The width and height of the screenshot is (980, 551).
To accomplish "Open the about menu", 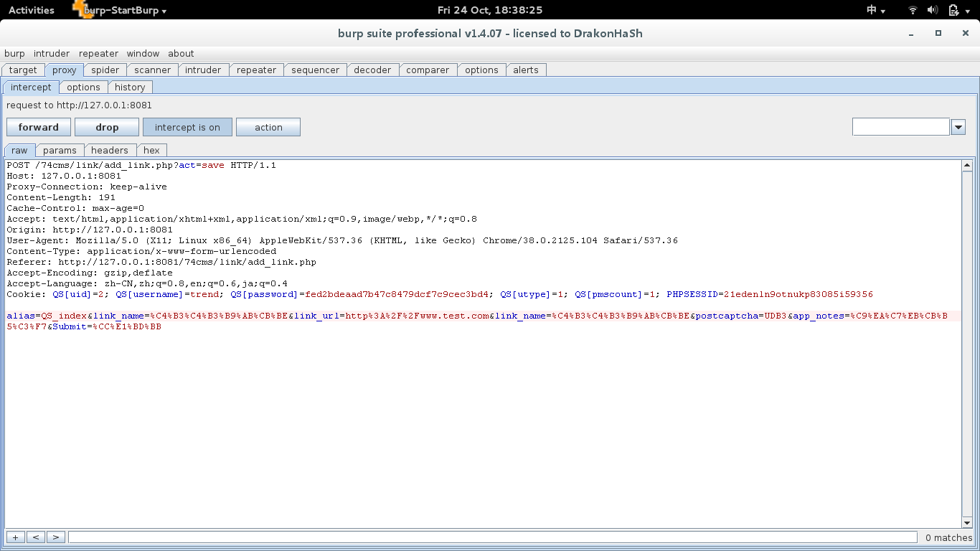I will [181, 53].
